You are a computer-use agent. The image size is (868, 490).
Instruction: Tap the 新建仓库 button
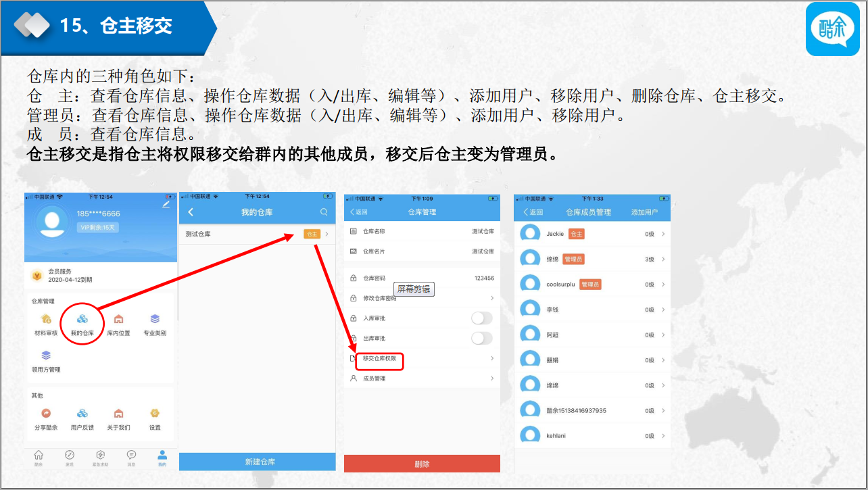[258, 462]
